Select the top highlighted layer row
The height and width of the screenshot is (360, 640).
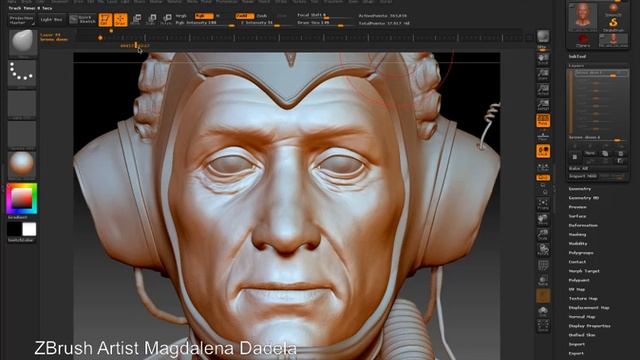601,73
